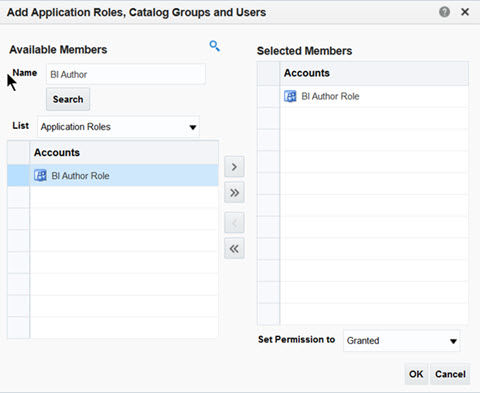Image resolution: width=480 pixels, height=393 pixels.
Task: Click role icon in Selected Members list
Action: (x=290, y=96)
